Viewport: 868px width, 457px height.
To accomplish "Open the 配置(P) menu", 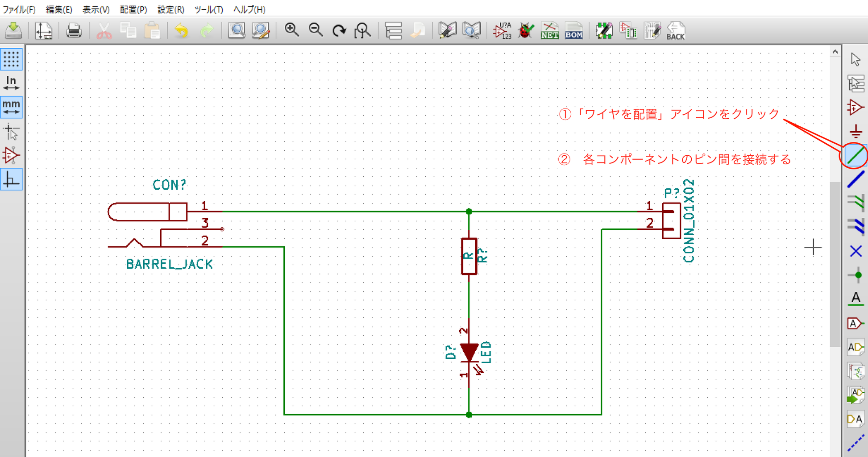I will [x=133, y=9].
